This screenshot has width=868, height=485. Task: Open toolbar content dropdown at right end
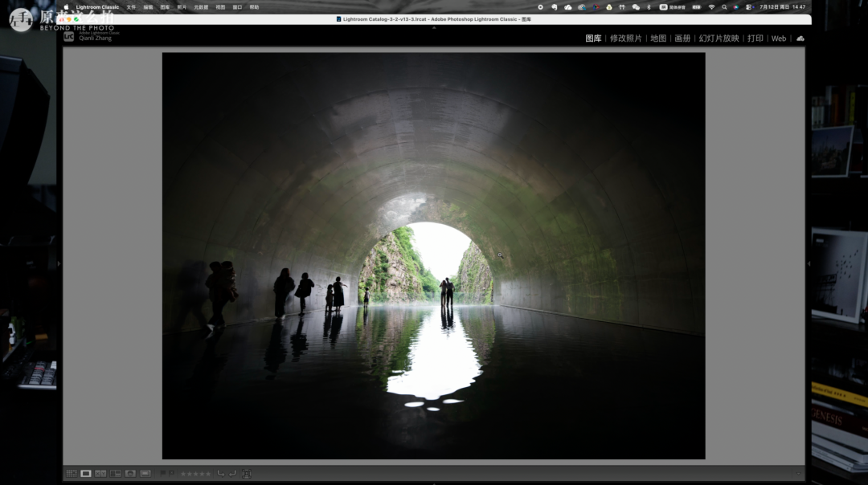point(798,474)
